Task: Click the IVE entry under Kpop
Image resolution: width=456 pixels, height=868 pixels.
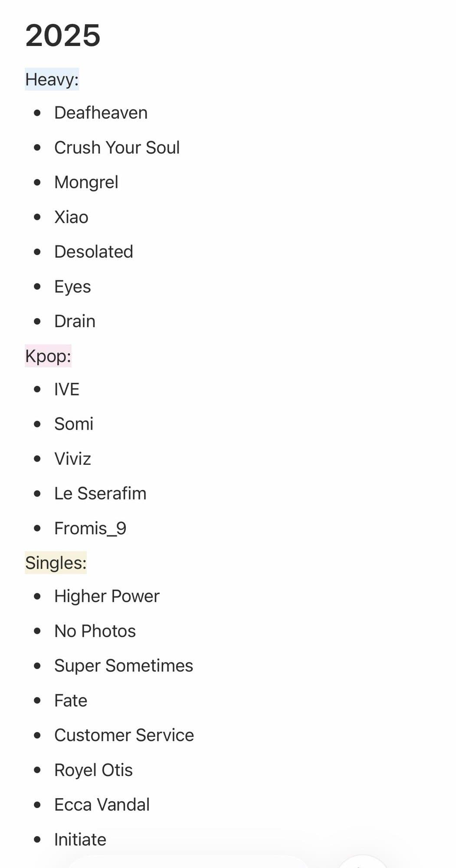Action: coord(67,389)
